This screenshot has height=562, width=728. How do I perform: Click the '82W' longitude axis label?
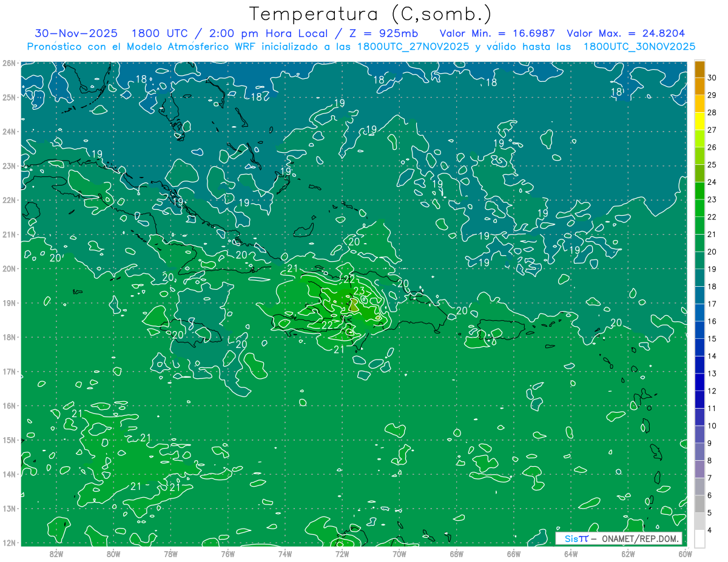(x=56, y=553)
